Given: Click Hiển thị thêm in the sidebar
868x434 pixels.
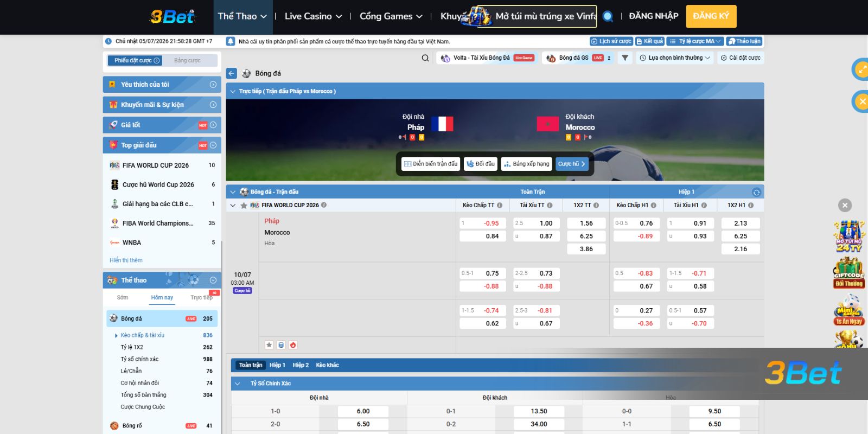Looking at the screenshot, I should coord(126,260).
